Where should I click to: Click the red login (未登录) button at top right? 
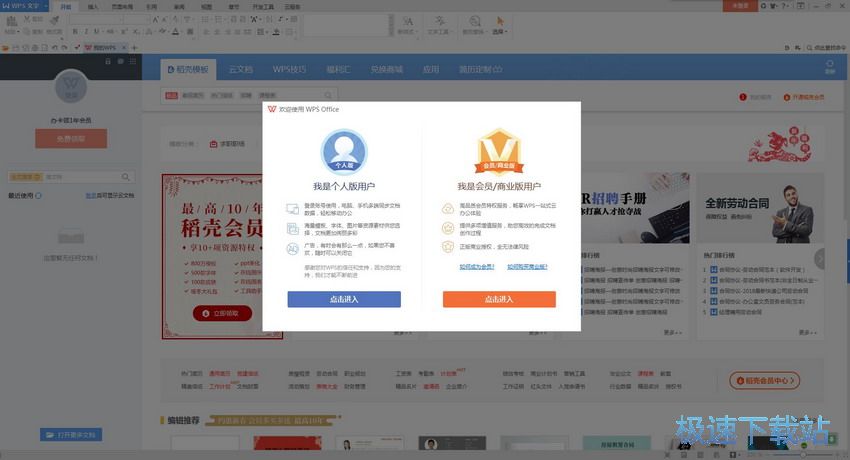pos(740,5)
